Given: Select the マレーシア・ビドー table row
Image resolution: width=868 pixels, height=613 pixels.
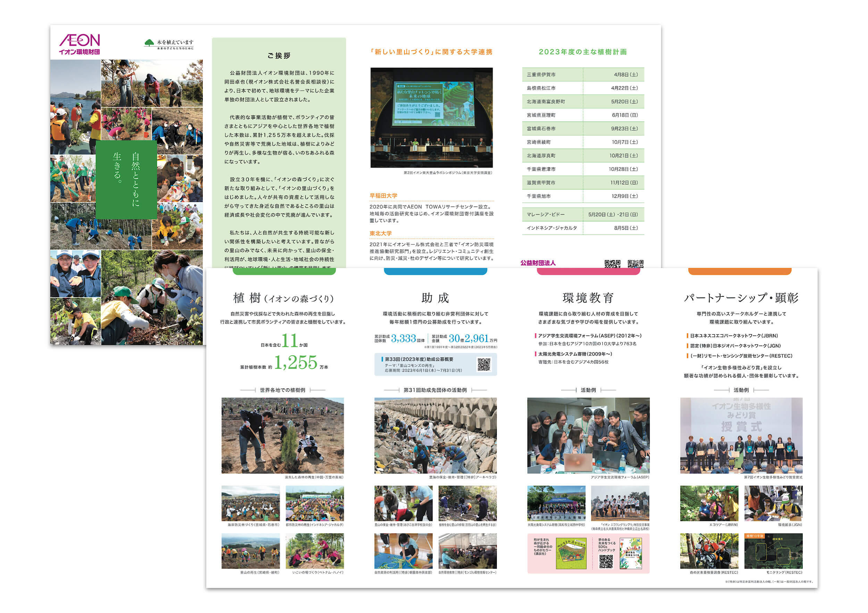Looking at the screenshot, I should pyautogui.click(x=583, y=214).
